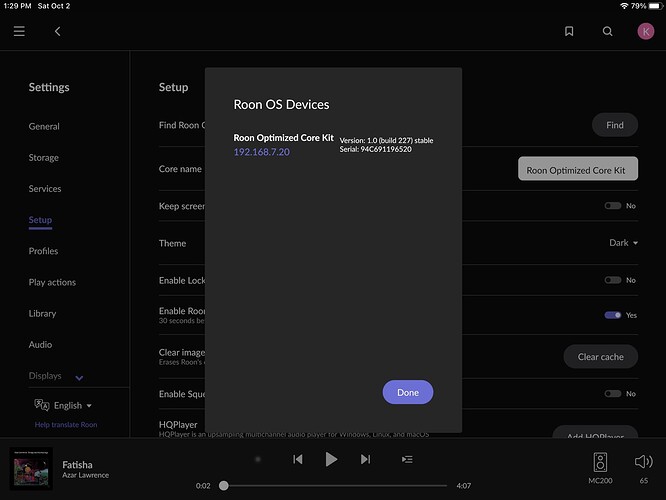Open Displays settings section
Viewport: 666px width, 500px height.
pos(45,376)
